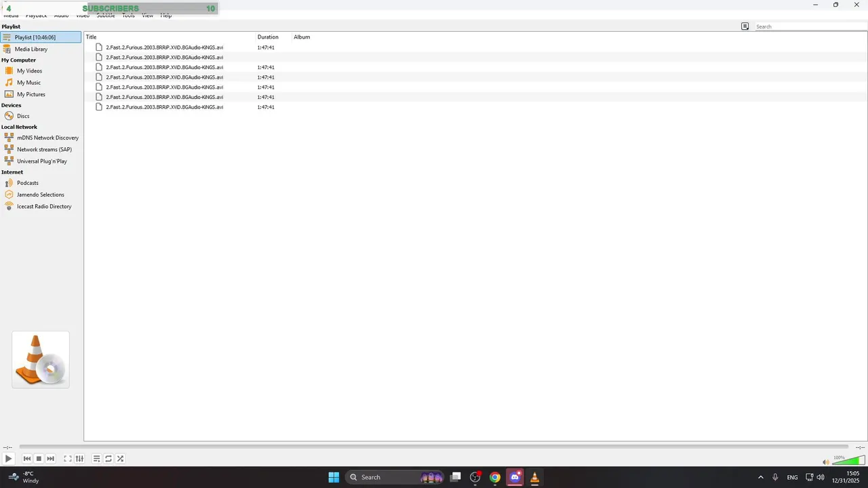Open the Tools menu
The height and width of the screenshot is (488, 868).
pos(128,16)
